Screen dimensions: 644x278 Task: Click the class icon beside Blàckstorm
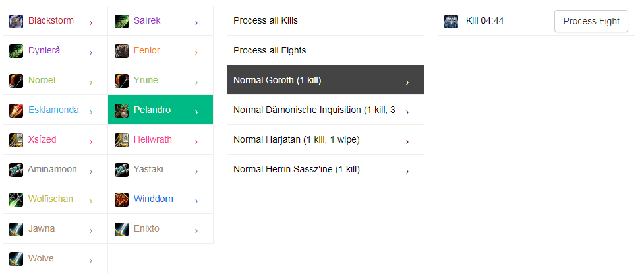[x=16, y=21]
